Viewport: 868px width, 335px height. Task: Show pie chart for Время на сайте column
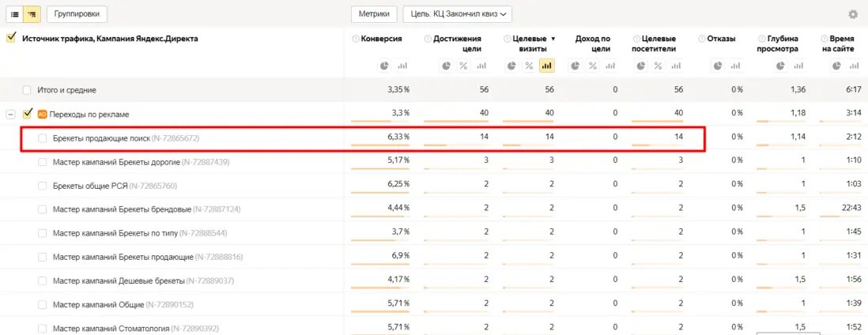837,66
